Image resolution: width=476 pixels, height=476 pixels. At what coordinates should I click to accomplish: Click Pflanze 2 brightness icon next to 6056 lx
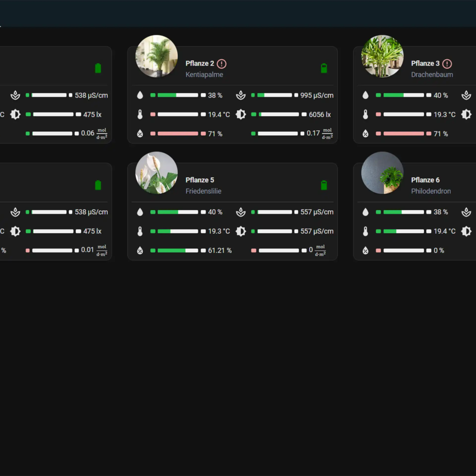(x=241, y=114)
